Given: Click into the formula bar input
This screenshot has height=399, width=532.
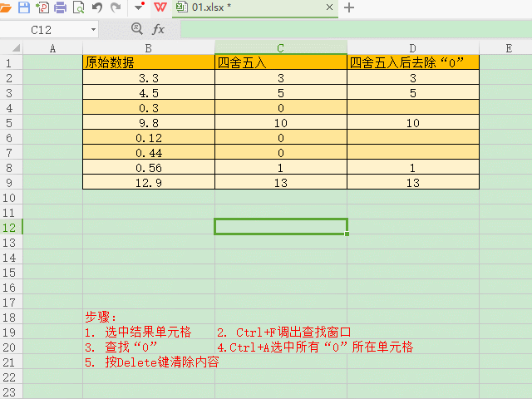Looking at the screenshot, I should coord(357,30).
